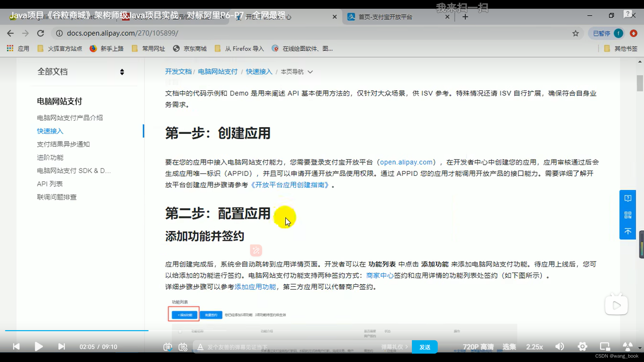The width and height of the screenshot is (644, 362).
Task: Open 弹幕礼仪 etiquette link
Action: (x=394, y=347)
